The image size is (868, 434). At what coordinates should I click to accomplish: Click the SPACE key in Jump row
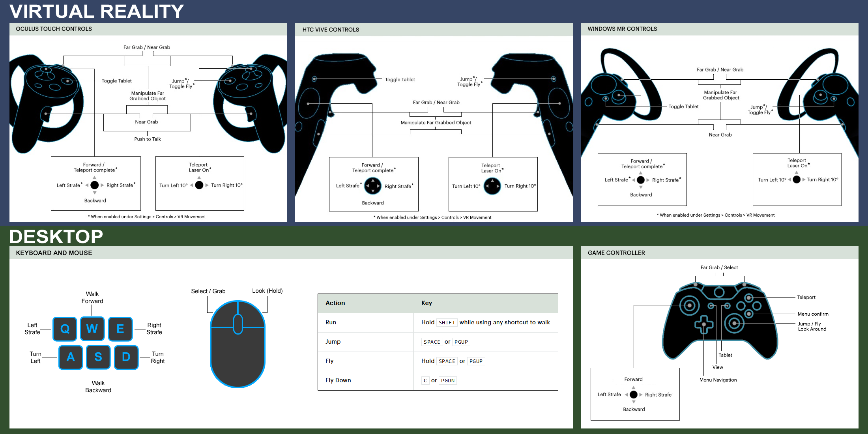click(x=432, y=342)
